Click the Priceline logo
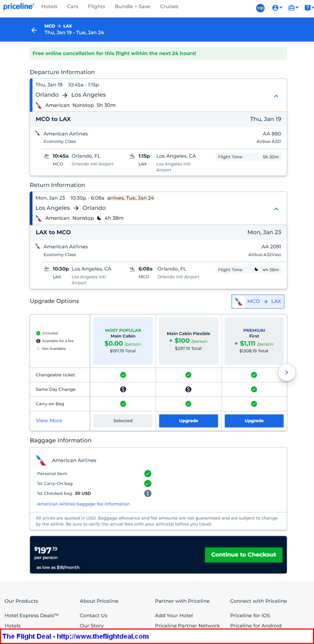The height and width of the screenshot is (644, 314). click(x=19, y=7)
